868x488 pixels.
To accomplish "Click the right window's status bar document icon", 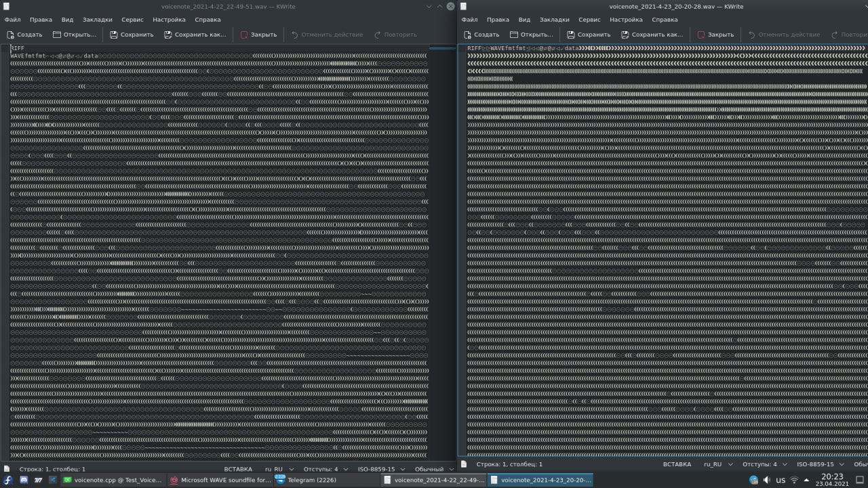I will tap(464, 464).
